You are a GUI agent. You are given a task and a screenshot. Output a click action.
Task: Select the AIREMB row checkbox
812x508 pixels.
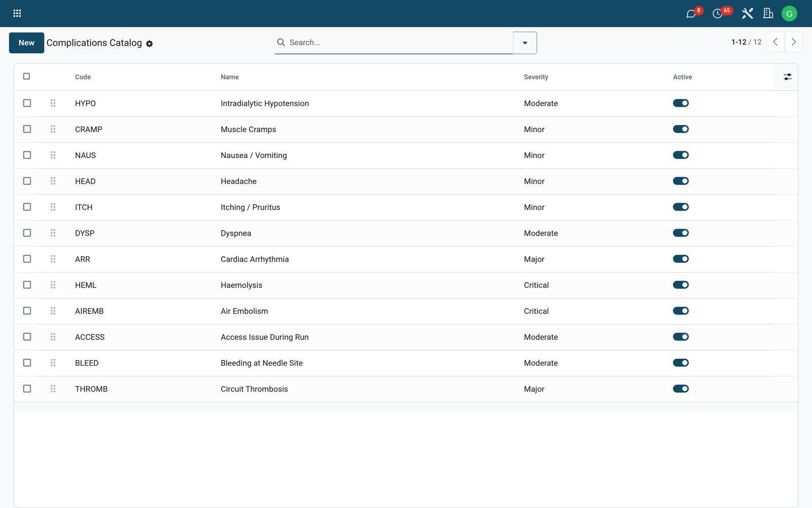tap(27, 311)
